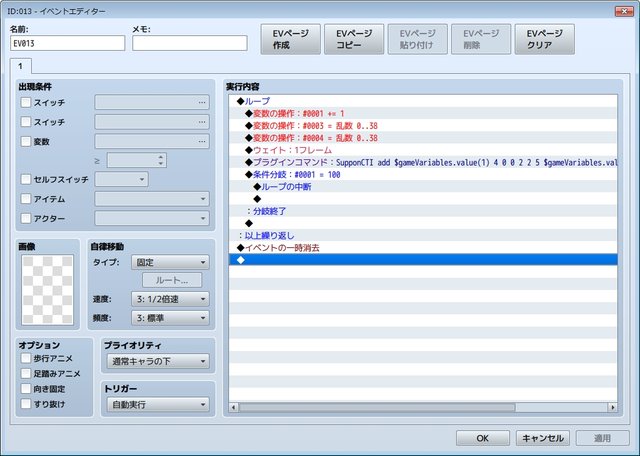This screenshot has height=456, width=640.
Task: Select the ループの中断 line
Action: point(423,187)
